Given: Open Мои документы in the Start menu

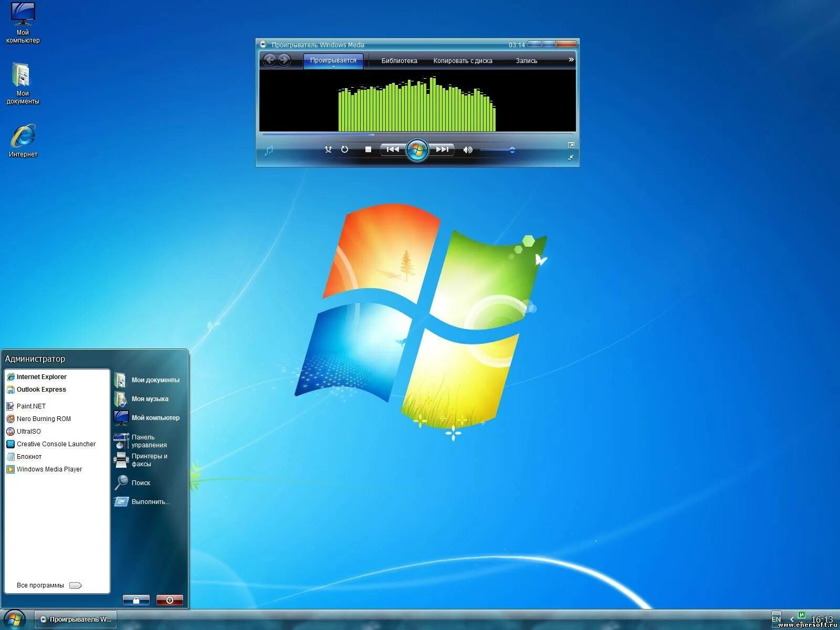Looking at the screenshot, I should tap(148, 380).
